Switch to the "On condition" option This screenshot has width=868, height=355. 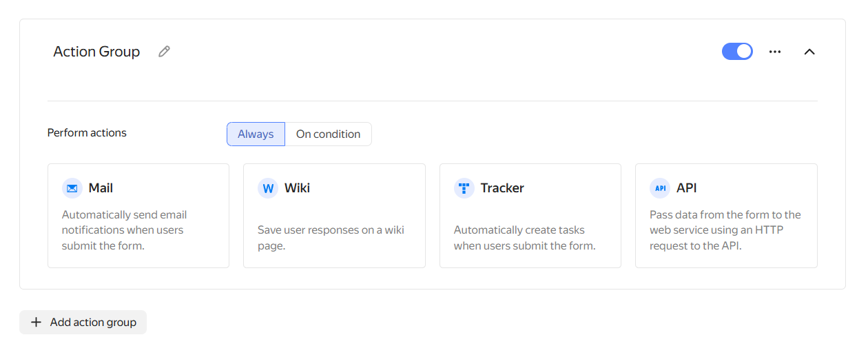(328, 134)
